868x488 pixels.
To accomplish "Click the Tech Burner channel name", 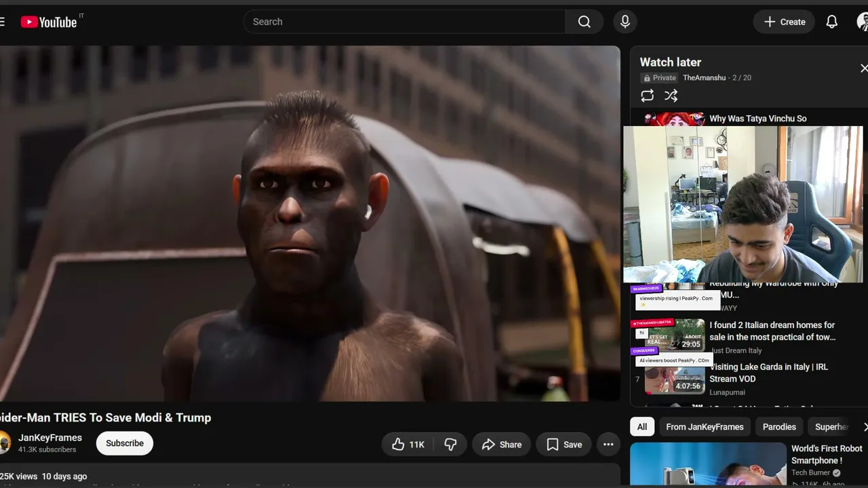I will coord(810,473).
